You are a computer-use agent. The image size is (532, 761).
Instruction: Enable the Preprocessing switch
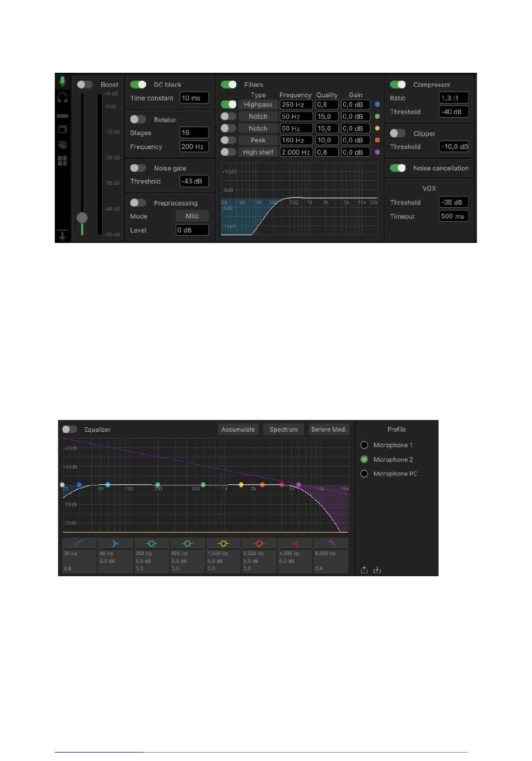pos(138,203)
